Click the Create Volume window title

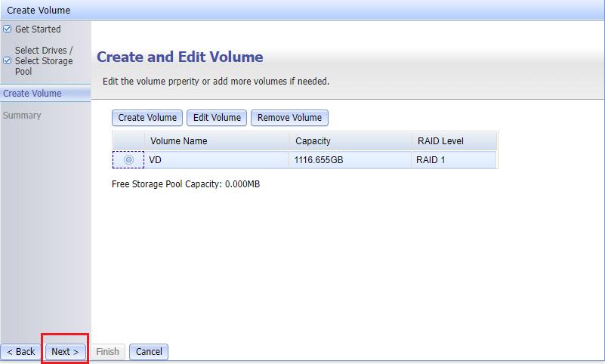(39, 10)
